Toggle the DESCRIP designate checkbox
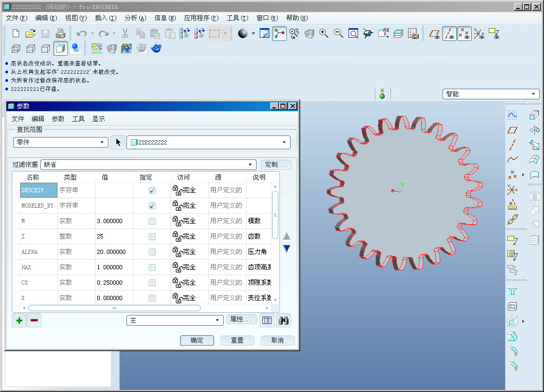The height and width of the screenshot is (392, 544). [x=152, y=190]
